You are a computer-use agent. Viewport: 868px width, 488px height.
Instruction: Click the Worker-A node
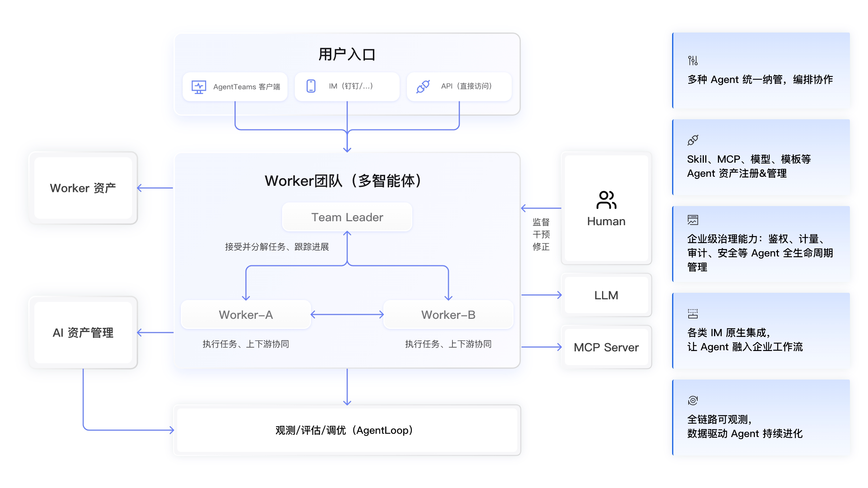(x=246, y=314)
